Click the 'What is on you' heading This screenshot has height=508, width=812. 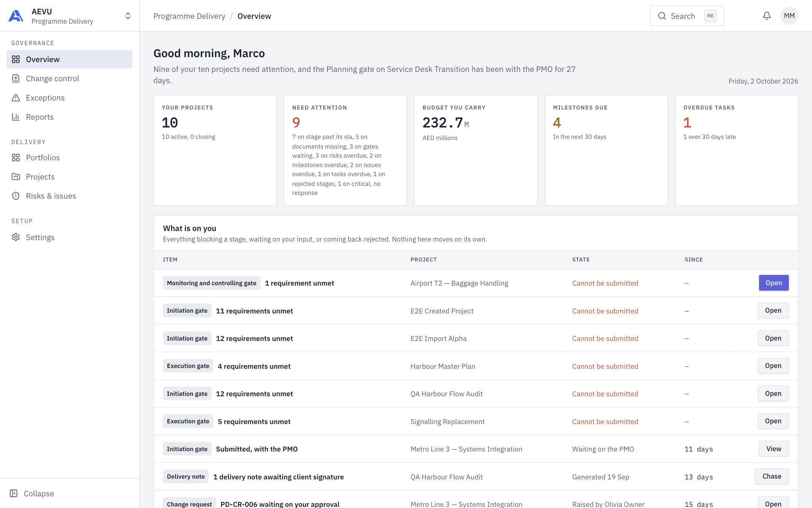pos(189,228)
